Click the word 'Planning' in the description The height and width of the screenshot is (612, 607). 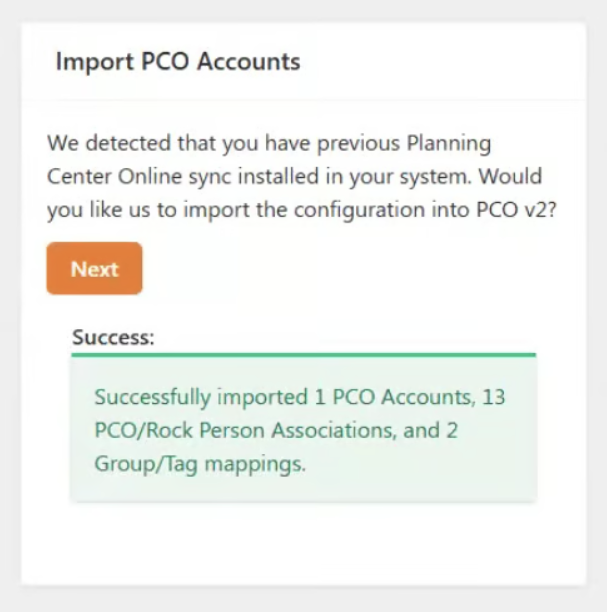[447, 143]
